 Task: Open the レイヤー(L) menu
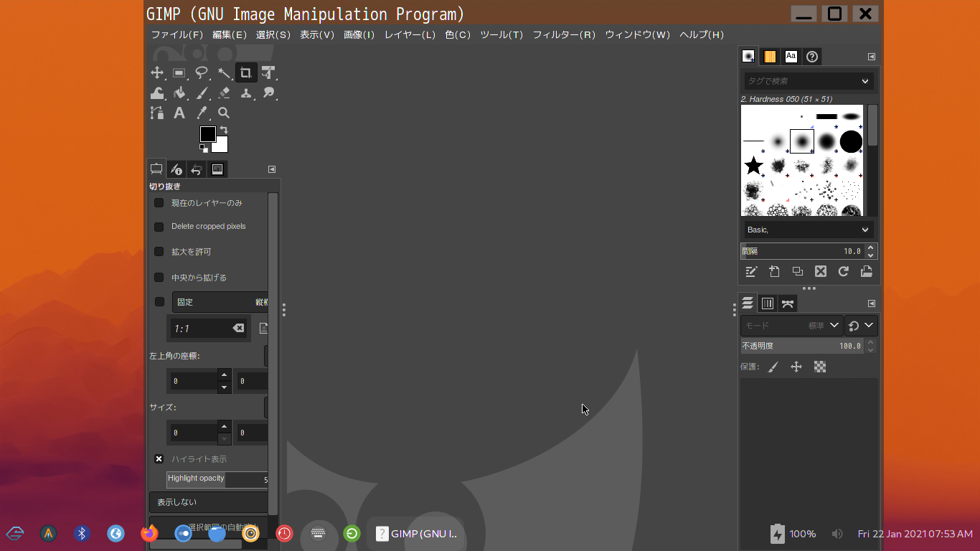(x=410, y=34)
